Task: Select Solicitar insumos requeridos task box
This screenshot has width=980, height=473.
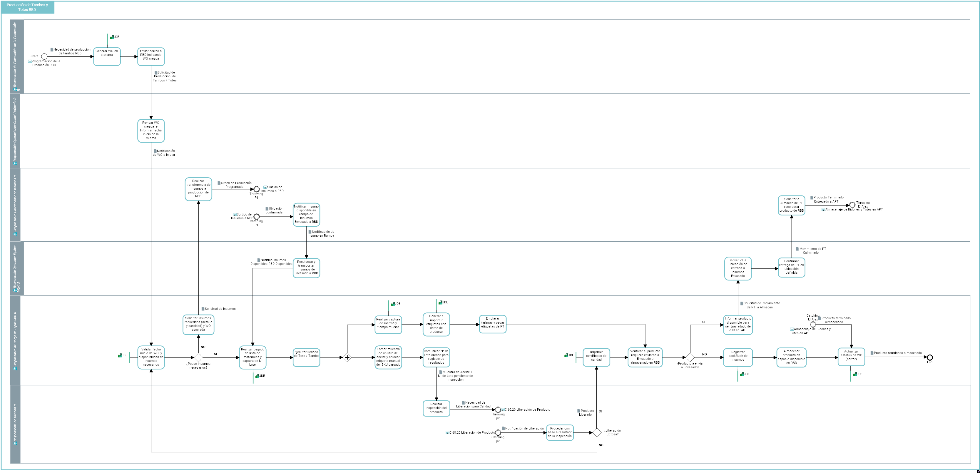Action: coord(198,325)
